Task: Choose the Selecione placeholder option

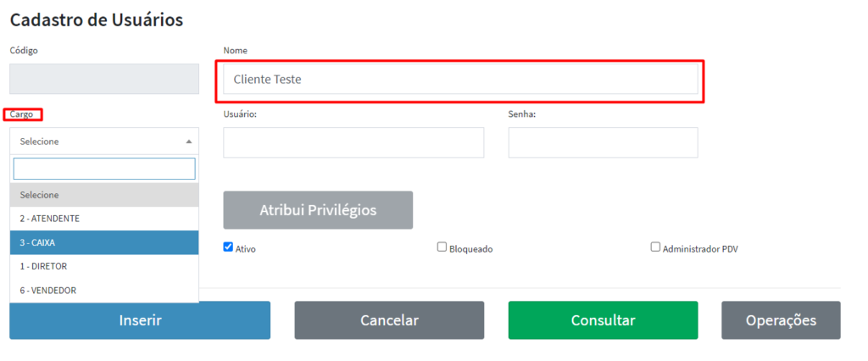Action: coord(104,195)
